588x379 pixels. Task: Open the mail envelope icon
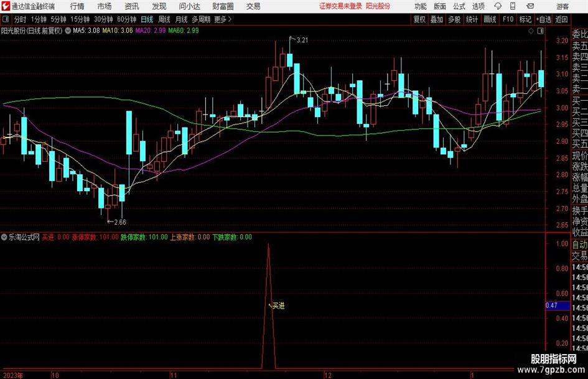[530, 6]
